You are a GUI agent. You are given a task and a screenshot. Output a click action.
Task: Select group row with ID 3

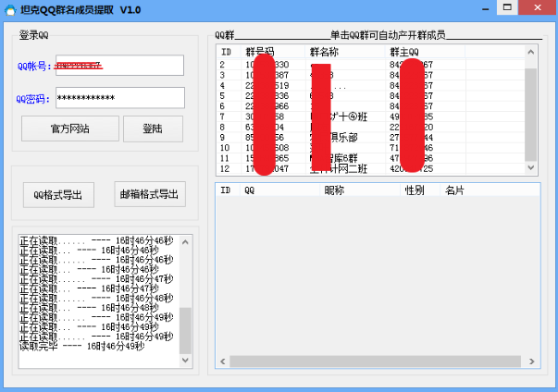pos(370,75)
